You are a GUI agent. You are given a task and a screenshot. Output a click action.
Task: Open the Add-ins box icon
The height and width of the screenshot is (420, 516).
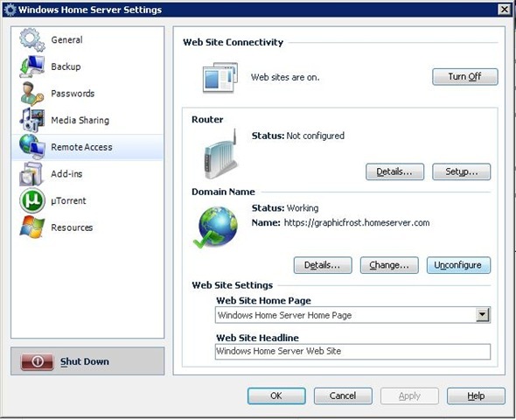(31, 174)
